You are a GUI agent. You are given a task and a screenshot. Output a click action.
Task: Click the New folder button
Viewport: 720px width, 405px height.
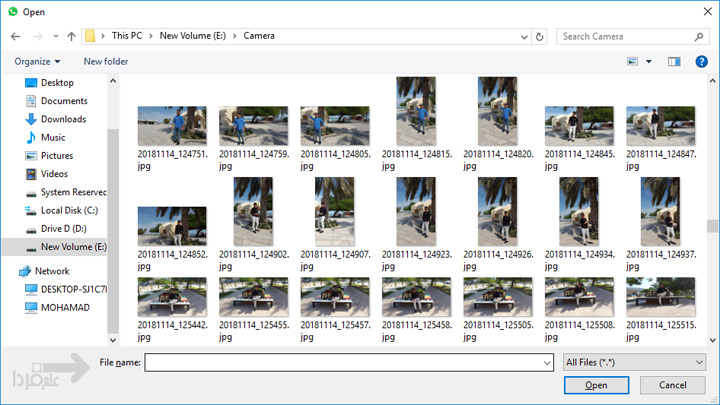pos(106,62)
